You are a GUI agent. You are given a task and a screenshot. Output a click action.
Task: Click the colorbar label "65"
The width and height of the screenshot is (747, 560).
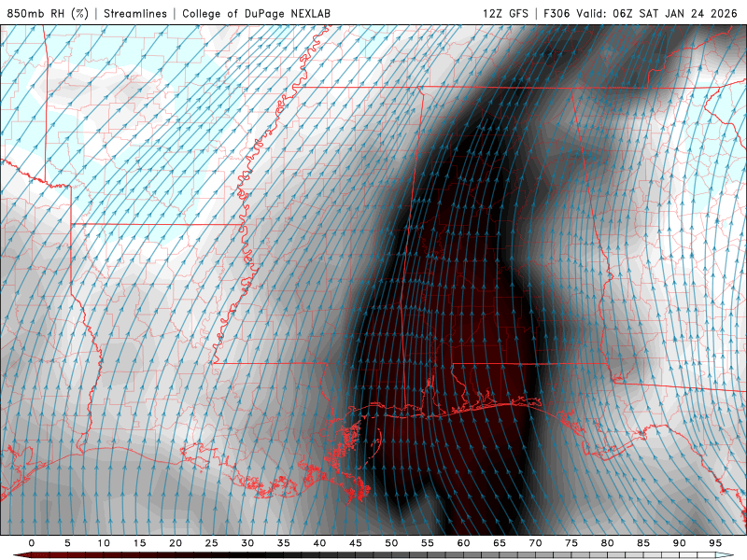click(x=500, y=543)
